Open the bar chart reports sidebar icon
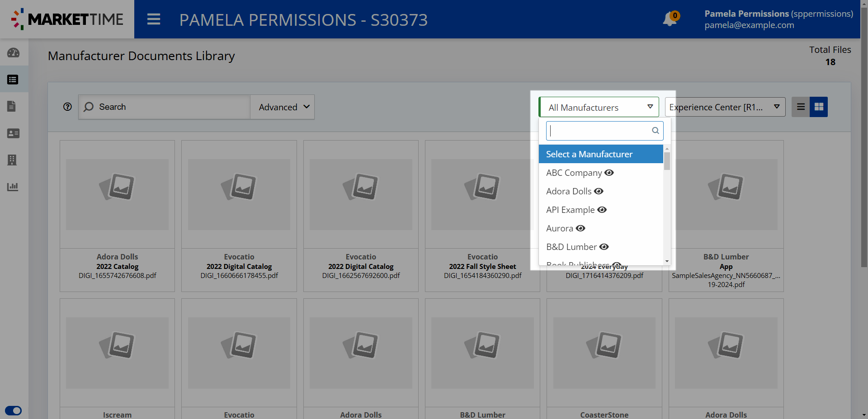Viewport: 868px width, 419px height. click(13, 187)
